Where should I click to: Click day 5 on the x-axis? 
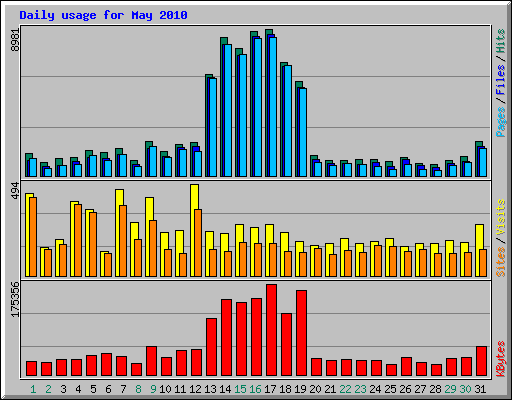coord(93,389)
